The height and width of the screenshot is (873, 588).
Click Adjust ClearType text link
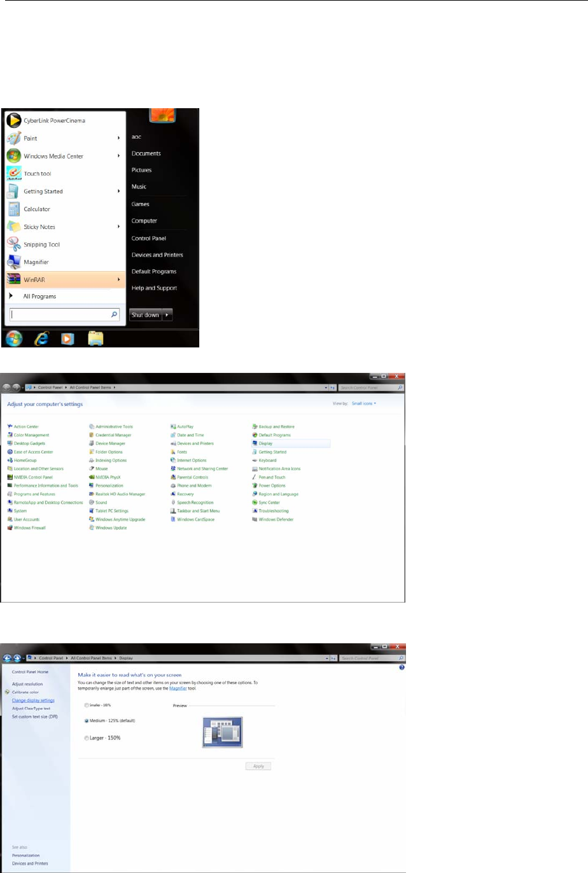point(31,709)
